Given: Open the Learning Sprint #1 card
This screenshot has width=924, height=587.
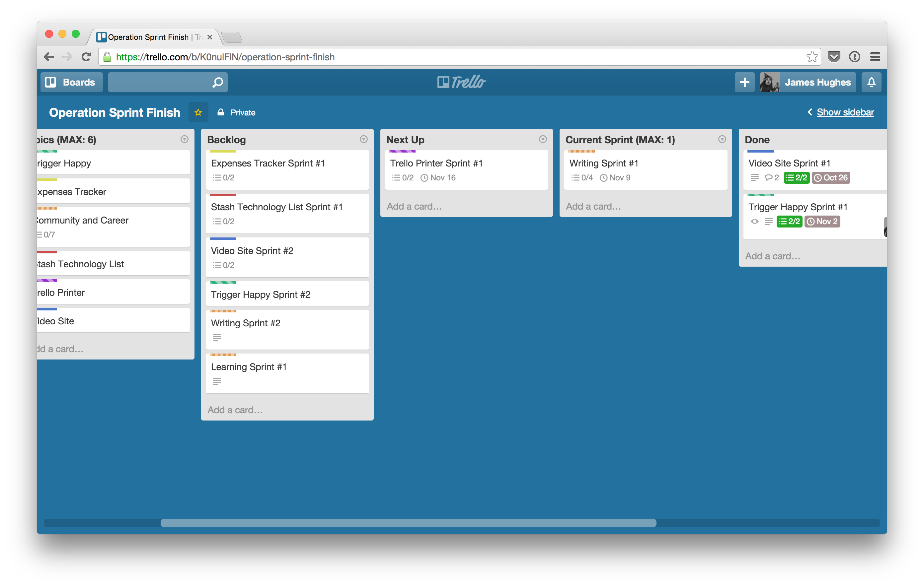Looking at the screenshot, I should pos(287,373).
